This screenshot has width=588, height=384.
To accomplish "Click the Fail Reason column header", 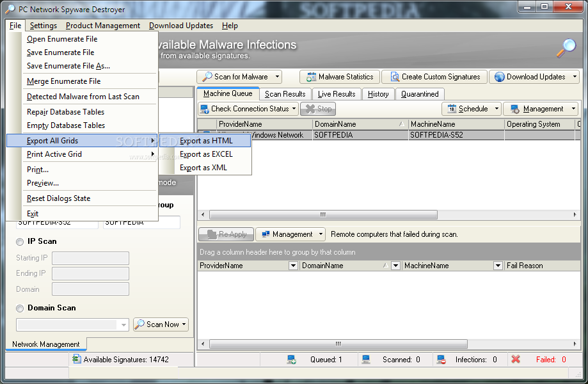I will point(542,266).
